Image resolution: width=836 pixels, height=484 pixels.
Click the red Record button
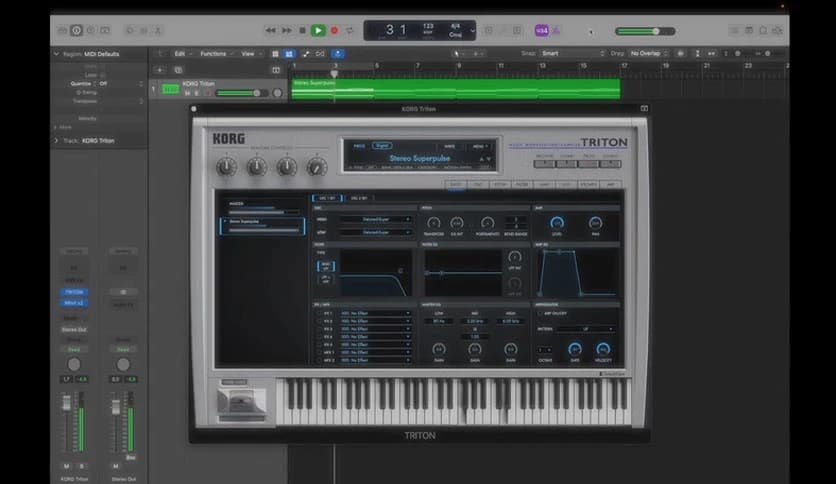click(334, 30)
